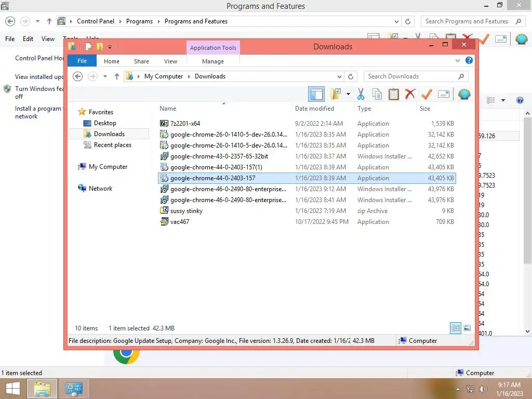Image resolution: width=532 pixels, height=399 pixels.
Task: Select the sussy stinky zip archive
Action: click(307, 211)
